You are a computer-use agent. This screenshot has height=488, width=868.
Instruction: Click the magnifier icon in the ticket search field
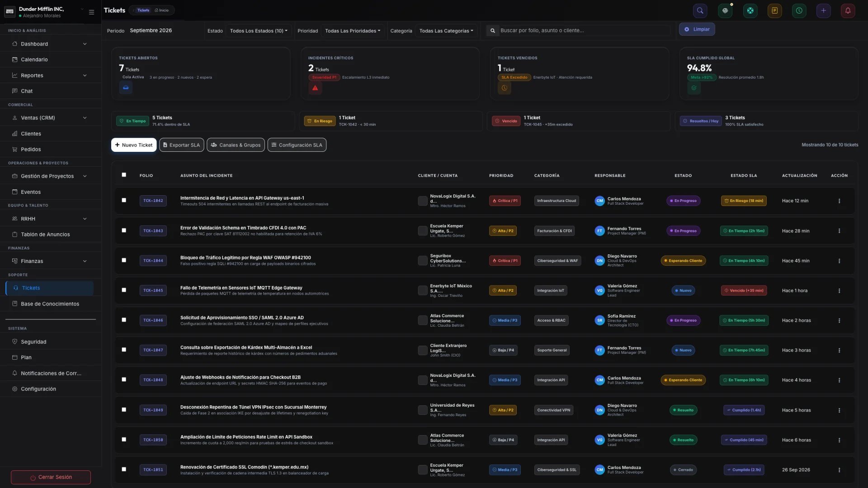click(x=493, y=31)
